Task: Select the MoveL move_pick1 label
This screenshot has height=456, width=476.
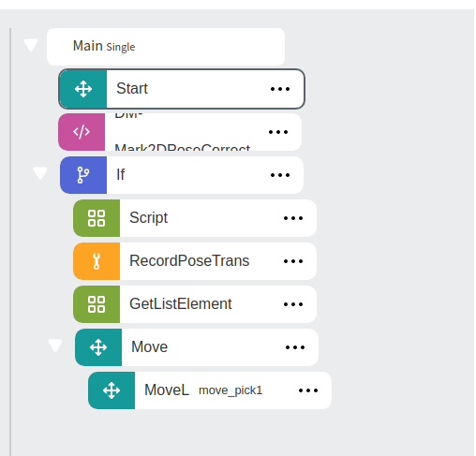Action: (x=203, y=390)
